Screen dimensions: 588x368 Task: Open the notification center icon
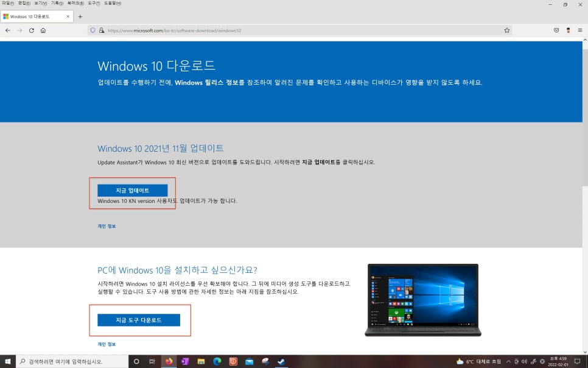coord(578,361)
